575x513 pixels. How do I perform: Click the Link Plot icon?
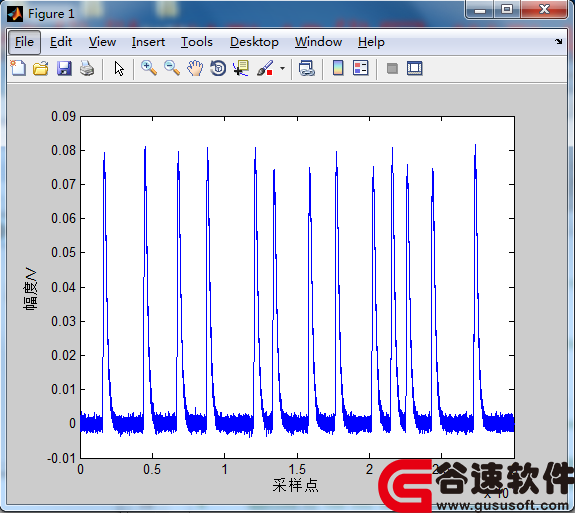[307, 68]
